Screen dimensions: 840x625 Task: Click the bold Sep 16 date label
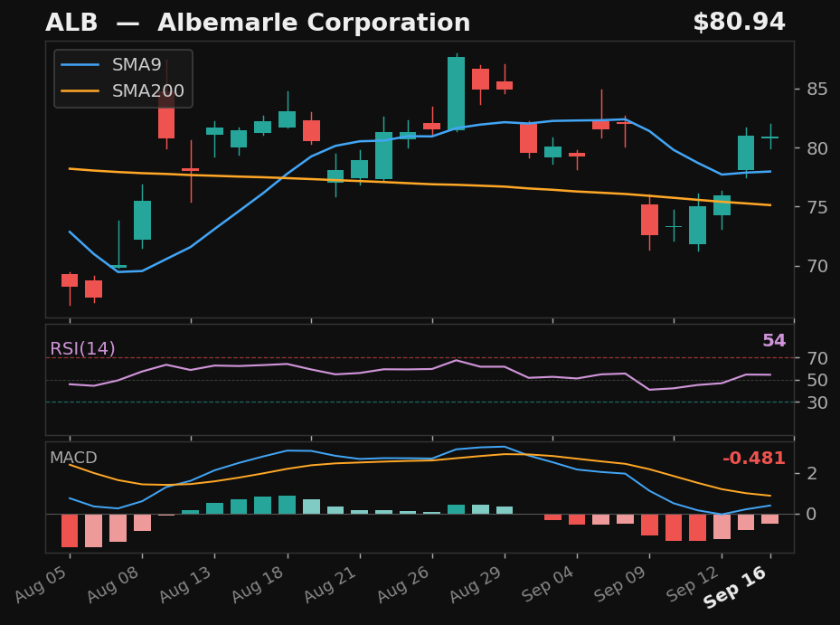pos(735,588)
